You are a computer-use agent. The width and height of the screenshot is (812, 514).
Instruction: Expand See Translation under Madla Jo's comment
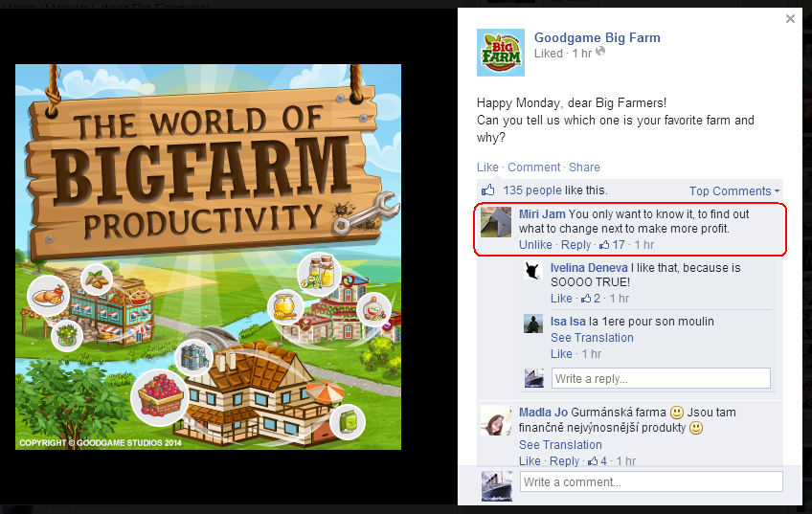tap(560, 445)
